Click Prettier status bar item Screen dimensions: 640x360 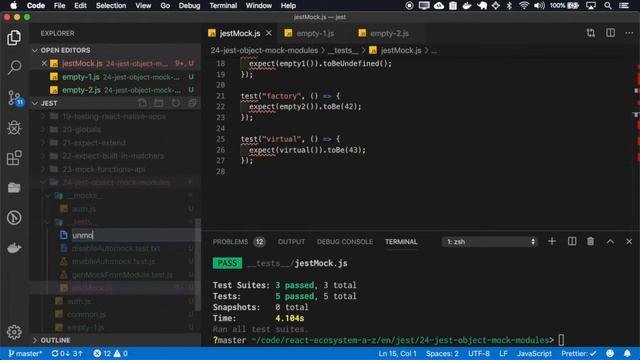[578, 353]
